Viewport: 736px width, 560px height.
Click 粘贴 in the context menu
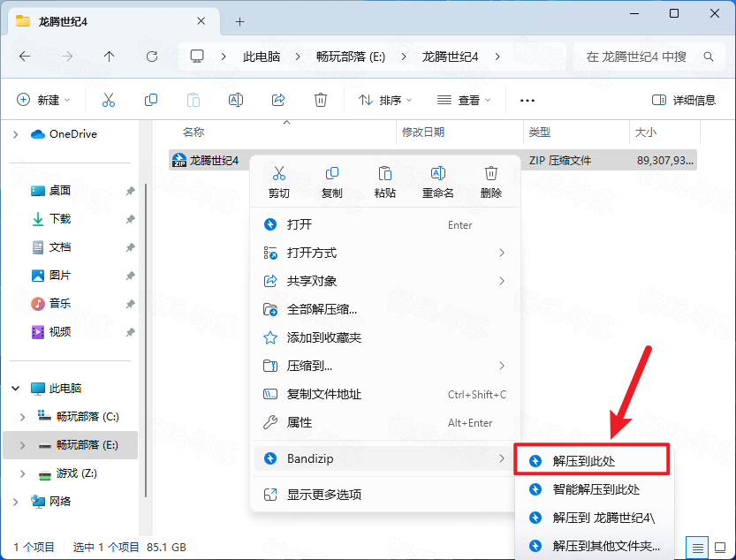(x=385, y=183)
